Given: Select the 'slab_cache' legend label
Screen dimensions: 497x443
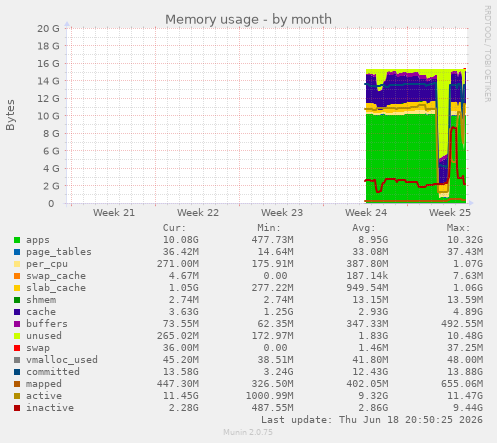Looking at the screenshot, I should click(x=56, y=288).
